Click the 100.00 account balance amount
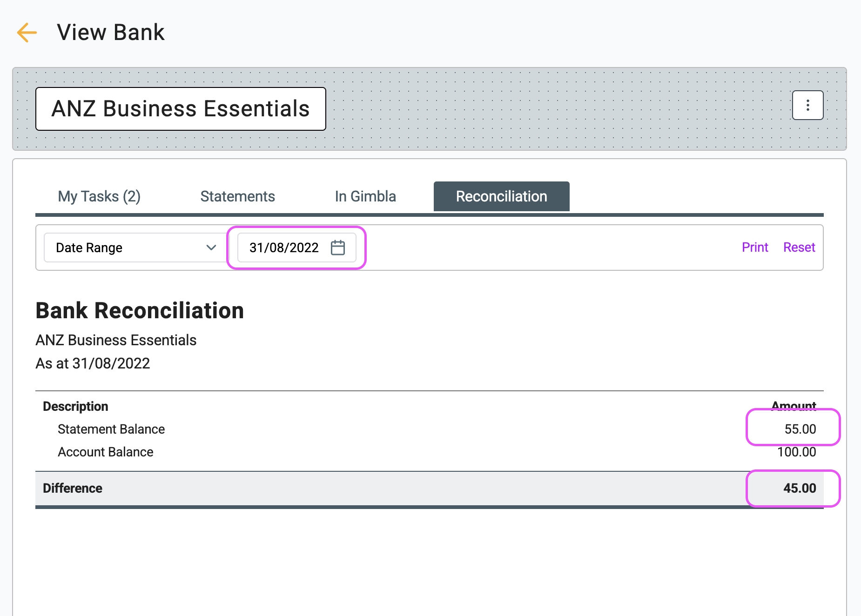Viewport: 861px width, 616px height. [x=796, y=452]
